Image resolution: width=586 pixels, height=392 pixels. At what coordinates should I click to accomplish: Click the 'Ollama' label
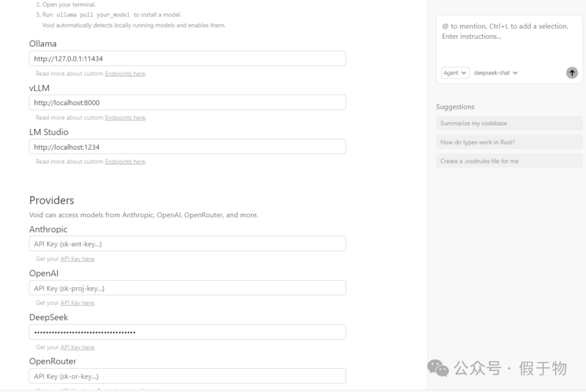click(43, 44)
